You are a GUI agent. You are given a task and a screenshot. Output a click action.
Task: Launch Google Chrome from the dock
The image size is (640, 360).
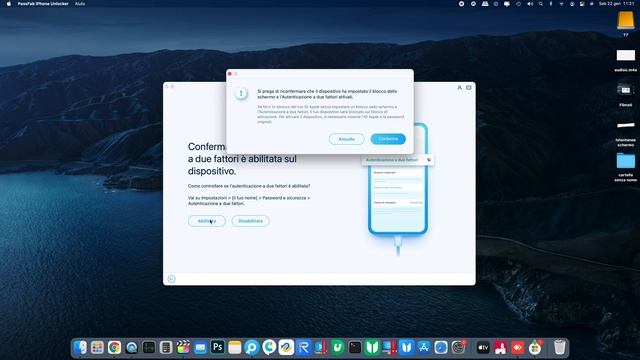114,347
